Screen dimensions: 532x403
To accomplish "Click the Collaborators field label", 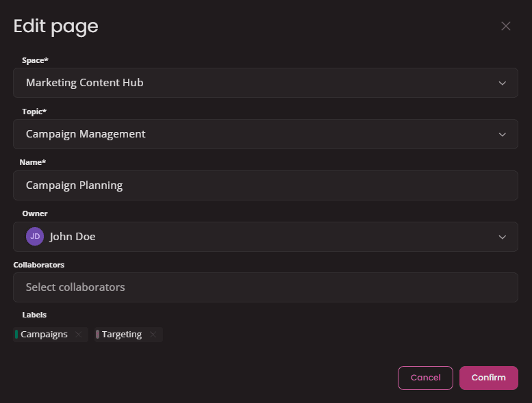I will pos(38,265).
